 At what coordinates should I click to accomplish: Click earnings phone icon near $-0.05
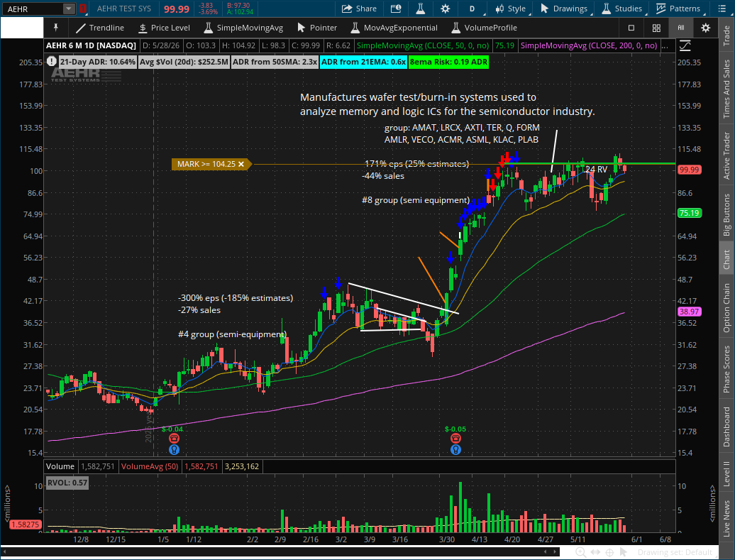point(455,438)
